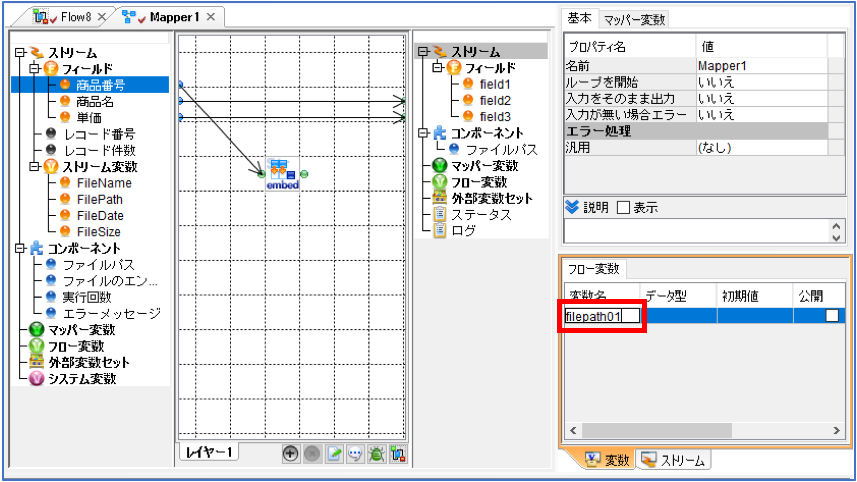Open the 基本 properties tab
The image size is (857, 482).
[579, 18]
